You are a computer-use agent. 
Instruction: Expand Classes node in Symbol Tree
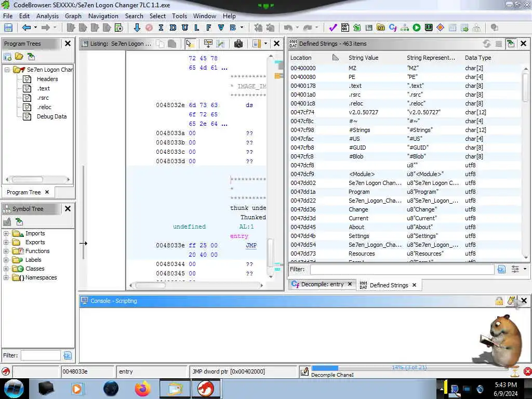click(x=6, y=269)
